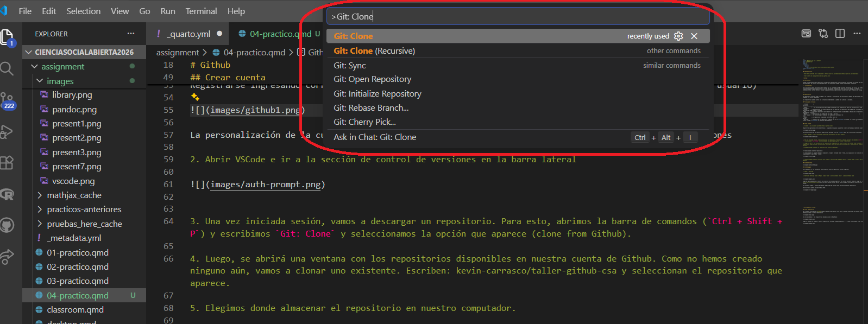Open the Extensions view in activity bar

pos(7,162)
